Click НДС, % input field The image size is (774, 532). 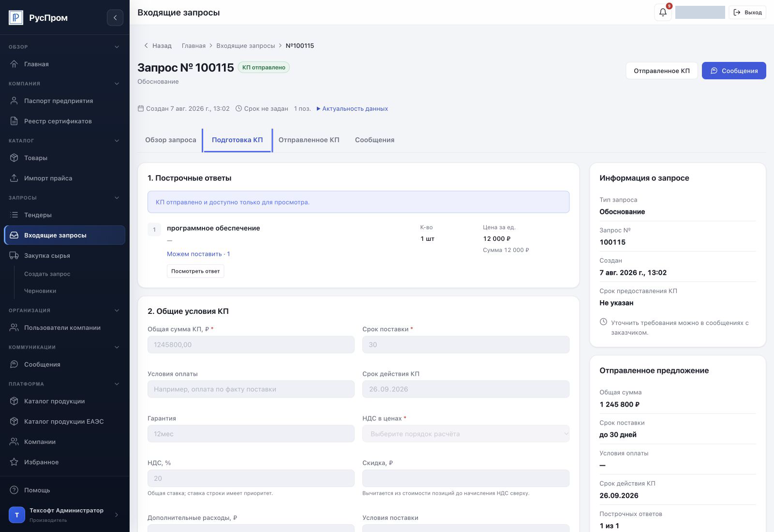[x=251, y=478]
